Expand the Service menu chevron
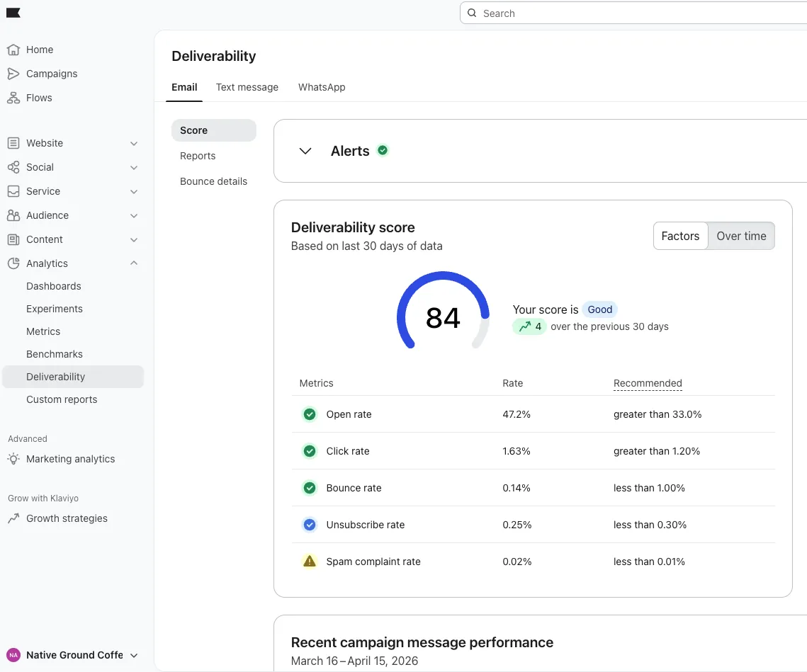807x672 pixels. tap(134, 192)
